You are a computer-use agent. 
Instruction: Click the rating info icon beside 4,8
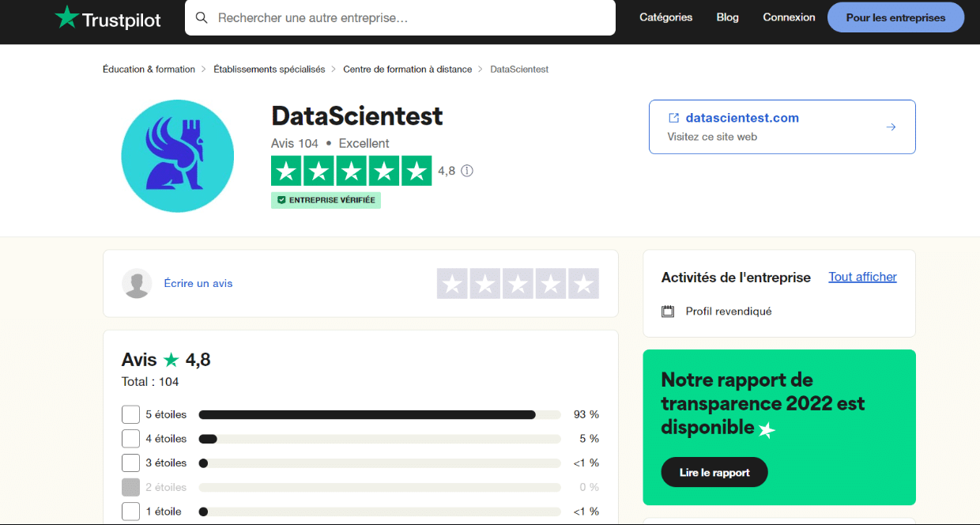click(467, 171)
